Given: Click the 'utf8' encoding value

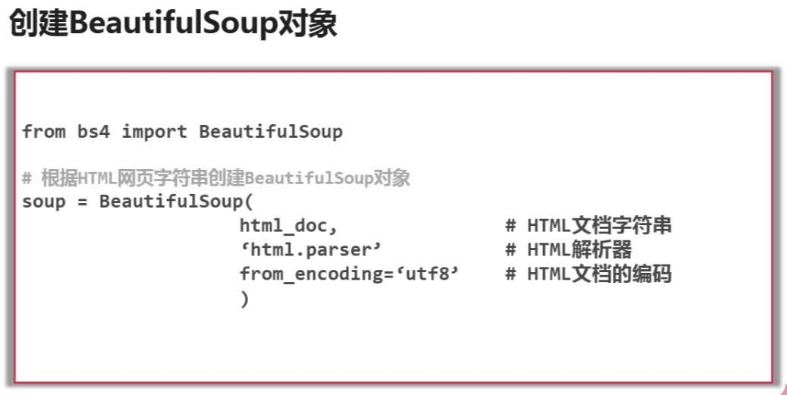Looking at the screenshot, I should pyautogui.click(x=428, y=274).
